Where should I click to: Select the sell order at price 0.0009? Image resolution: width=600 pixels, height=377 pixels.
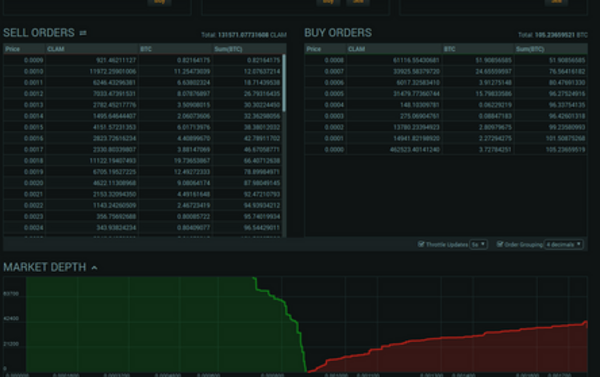coord(142,60)
